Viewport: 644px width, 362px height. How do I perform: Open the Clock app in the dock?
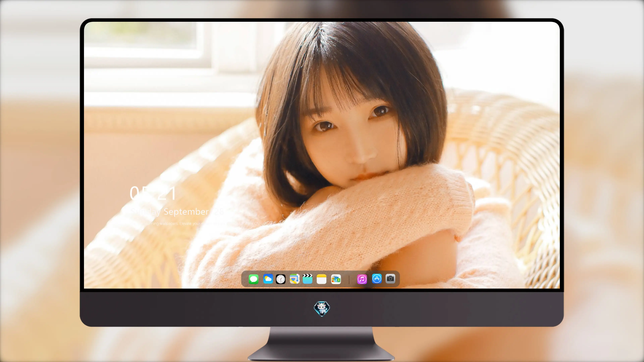pos(281,279)
